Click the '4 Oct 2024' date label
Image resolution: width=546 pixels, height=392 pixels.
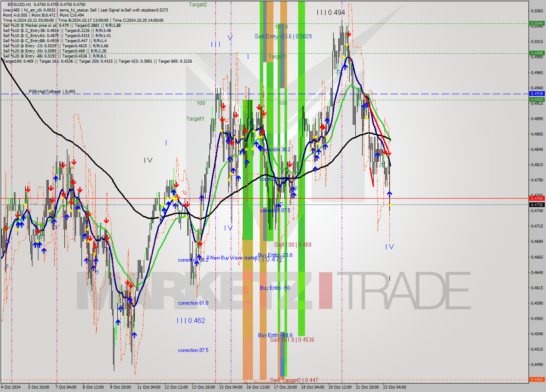point(11,387)
